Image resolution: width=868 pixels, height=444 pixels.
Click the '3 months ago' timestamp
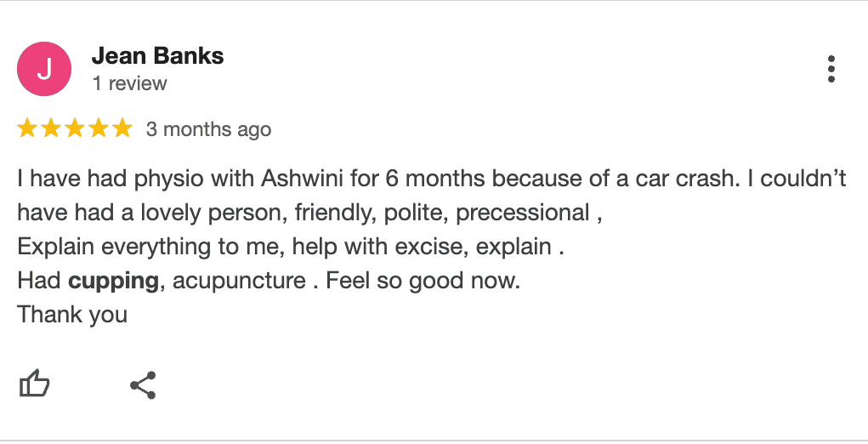208,129
